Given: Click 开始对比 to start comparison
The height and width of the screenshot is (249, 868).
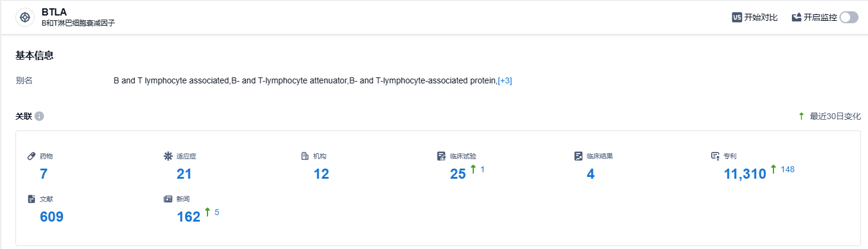Looking at the screenshot, I should point(760,17).
